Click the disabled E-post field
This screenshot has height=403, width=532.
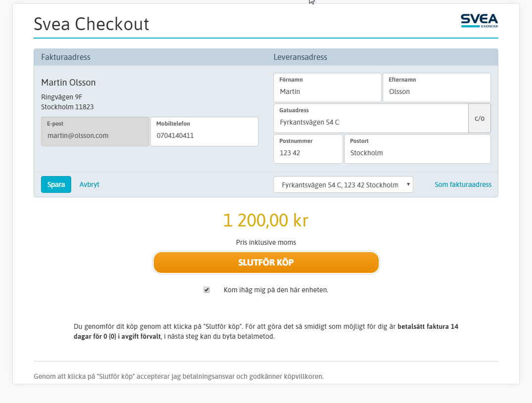pyautogui.click(x=95, y=135)
